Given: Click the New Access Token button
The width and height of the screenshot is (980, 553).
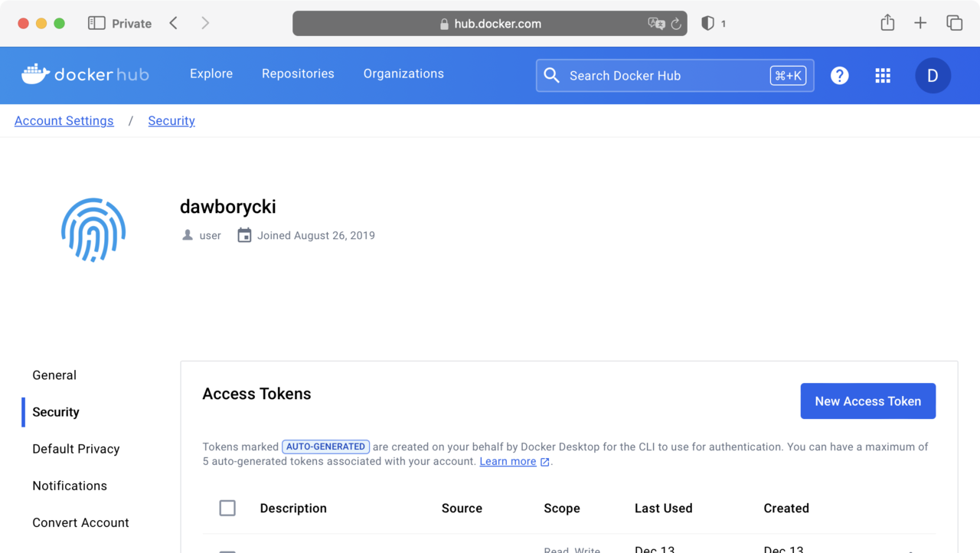Looking at the screenshot, I should (867, 401).
